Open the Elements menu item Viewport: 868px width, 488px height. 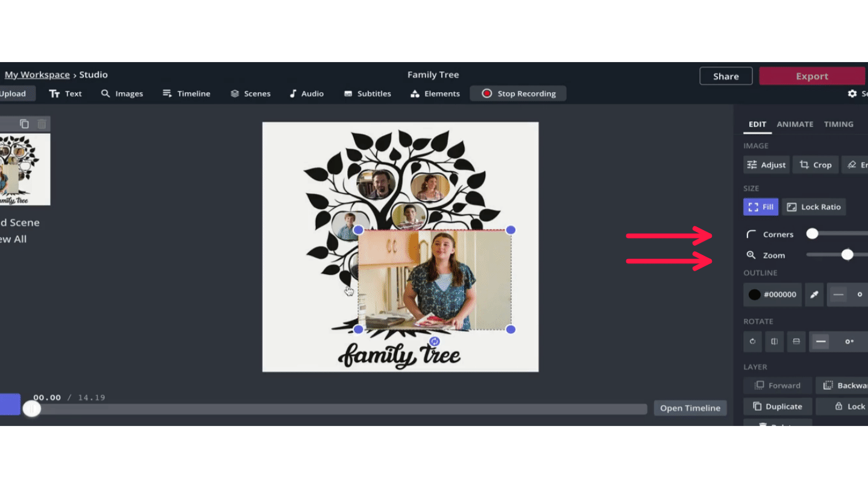coord(435,93)
